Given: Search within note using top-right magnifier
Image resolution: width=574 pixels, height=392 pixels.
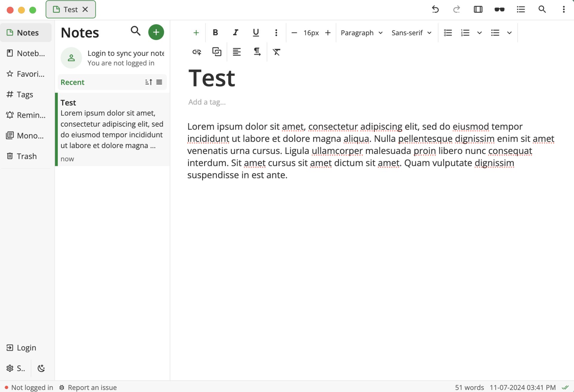Looking at the screenshot, I should 542,10.
